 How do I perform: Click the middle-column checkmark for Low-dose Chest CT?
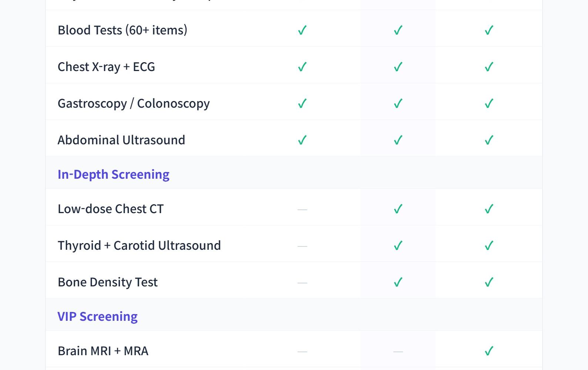coord(398,209)
